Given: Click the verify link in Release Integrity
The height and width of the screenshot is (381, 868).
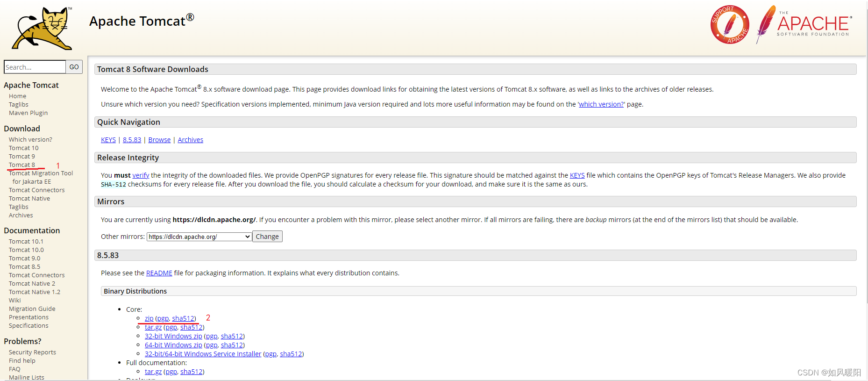Looking at the screenshot, I should (141, 175).
